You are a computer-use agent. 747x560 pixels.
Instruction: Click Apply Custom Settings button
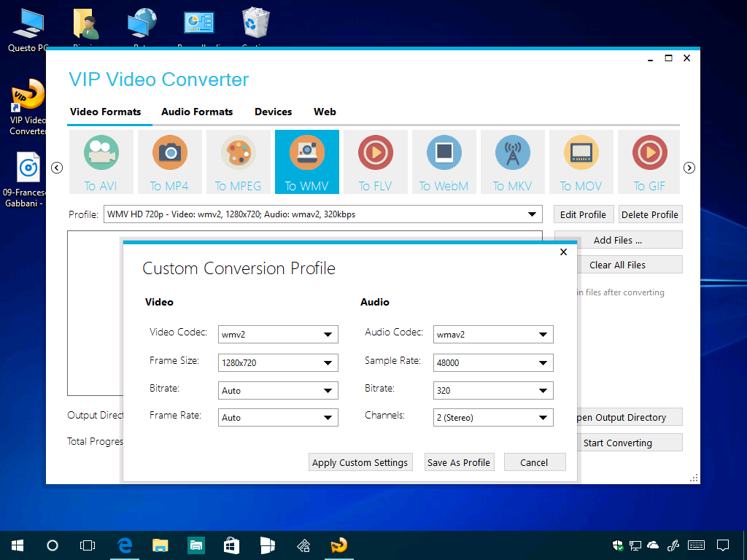click(x=360, y=462)
